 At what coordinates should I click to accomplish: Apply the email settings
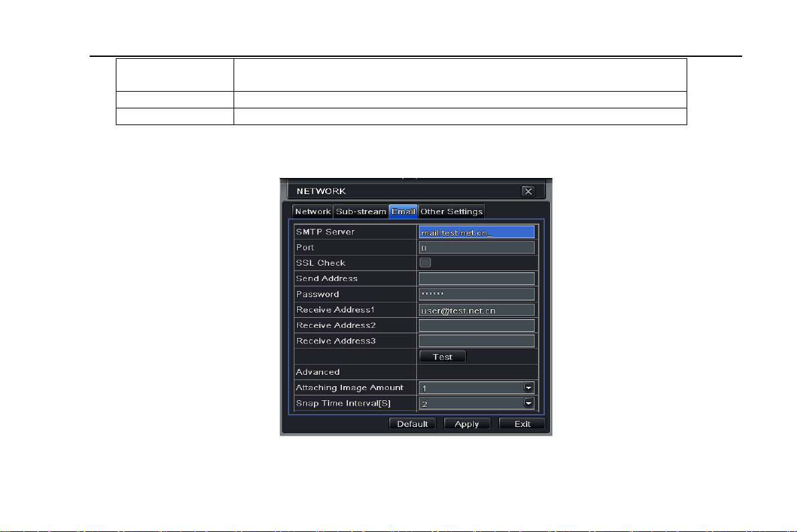point(467,424)
